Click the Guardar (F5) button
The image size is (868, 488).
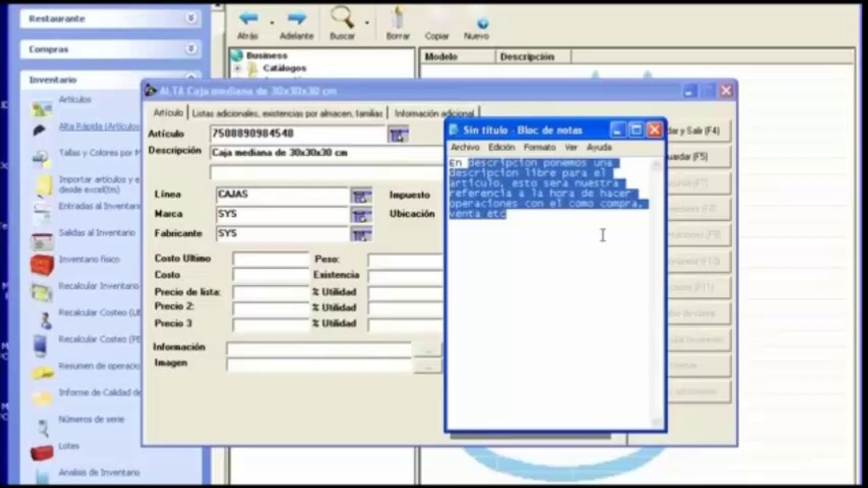point(698,157)
